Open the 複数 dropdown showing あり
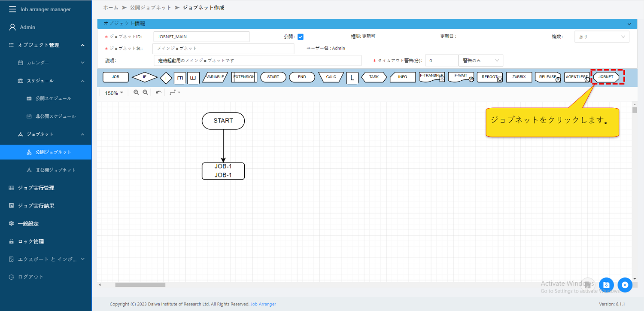644x311 pixels. [601, 37]
